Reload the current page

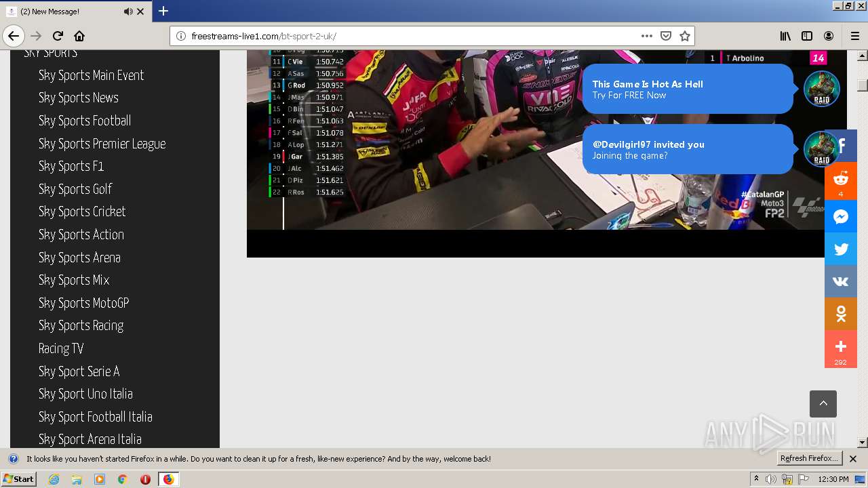(58, 36)
